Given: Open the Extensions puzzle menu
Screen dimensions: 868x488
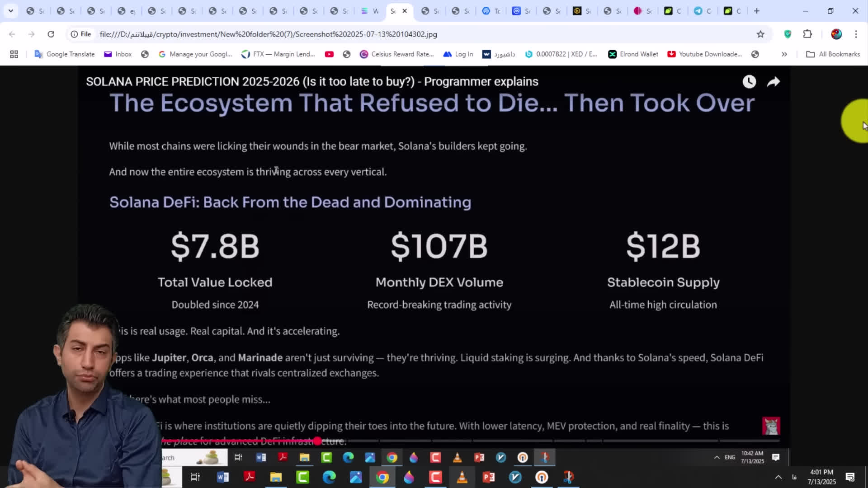Looking at the screenshot, I should (807, 34).
